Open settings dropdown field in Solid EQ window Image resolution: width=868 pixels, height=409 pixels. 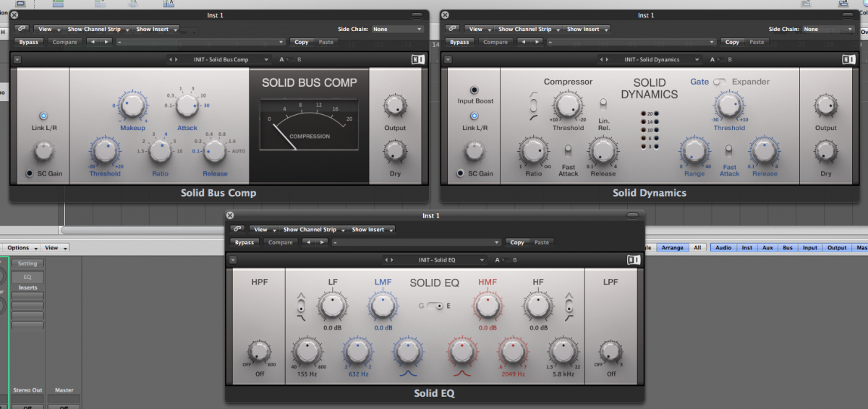[x=416, y=242]
